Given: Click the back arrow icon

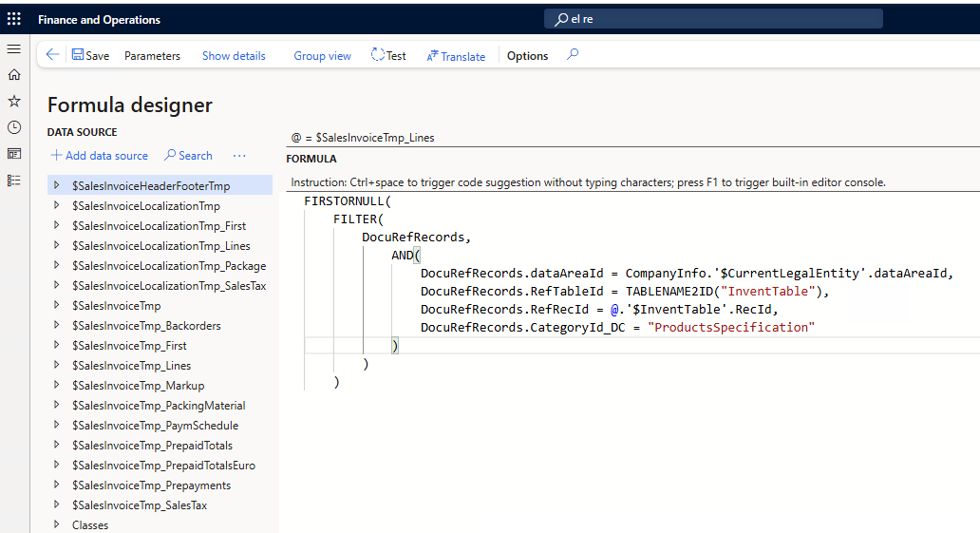Looking at the screenshot, I should click(x=52, y=55).
